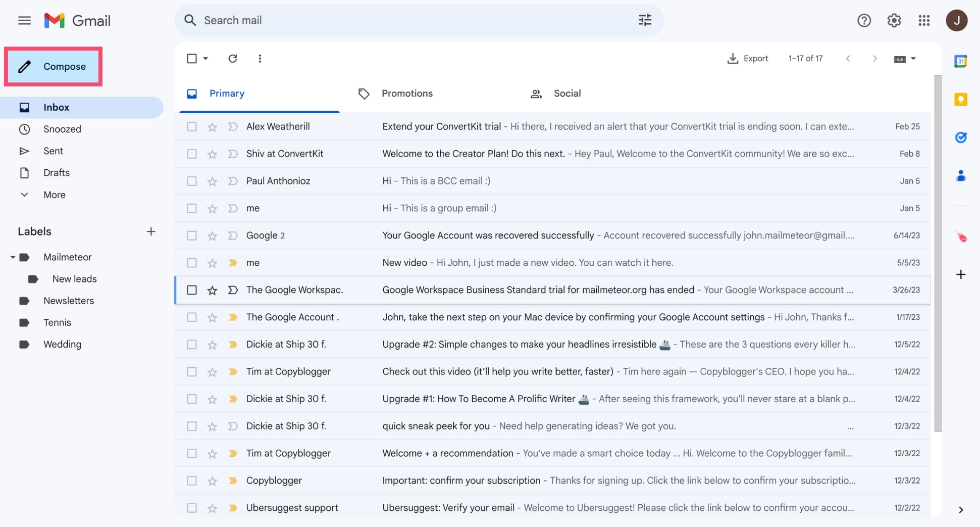Open the Settings gear

click(x=894, y=20)
